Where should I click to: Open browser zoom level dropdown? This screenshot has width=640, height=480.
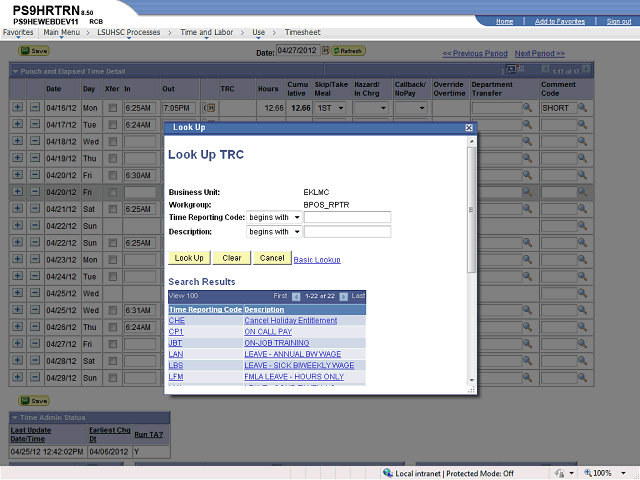click(623, 473)
